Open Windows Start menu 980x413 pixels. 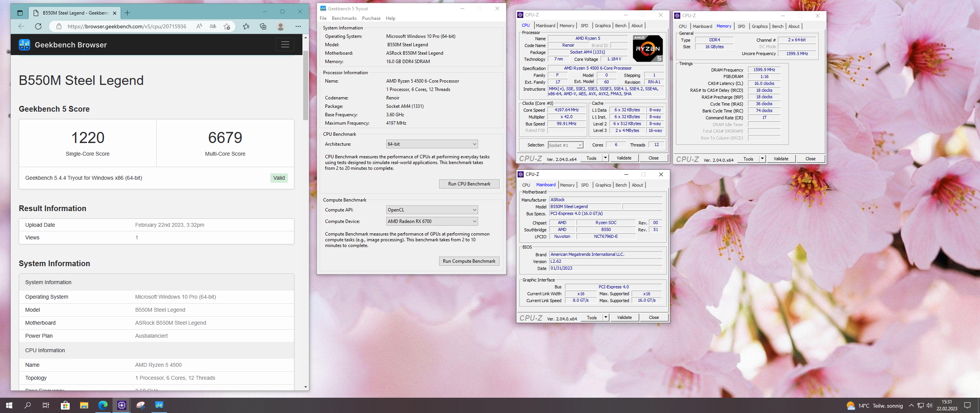[x=9, y=405]
